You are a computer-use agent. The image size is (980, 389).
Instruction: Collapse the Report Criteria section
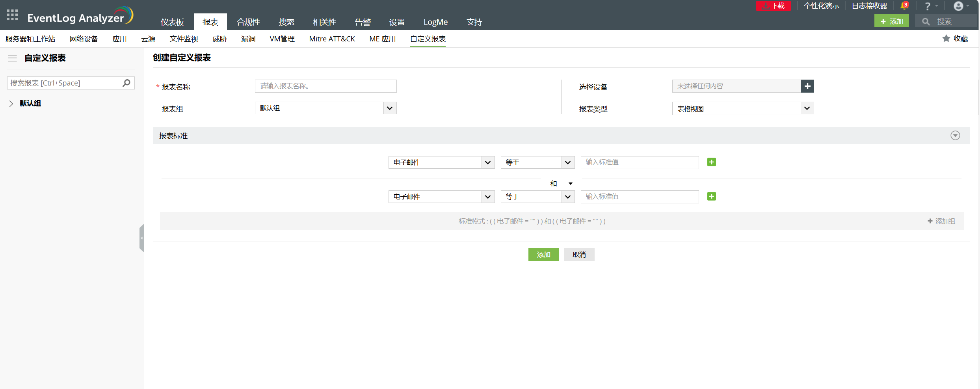pyautogui.click(x=955, y=136)
